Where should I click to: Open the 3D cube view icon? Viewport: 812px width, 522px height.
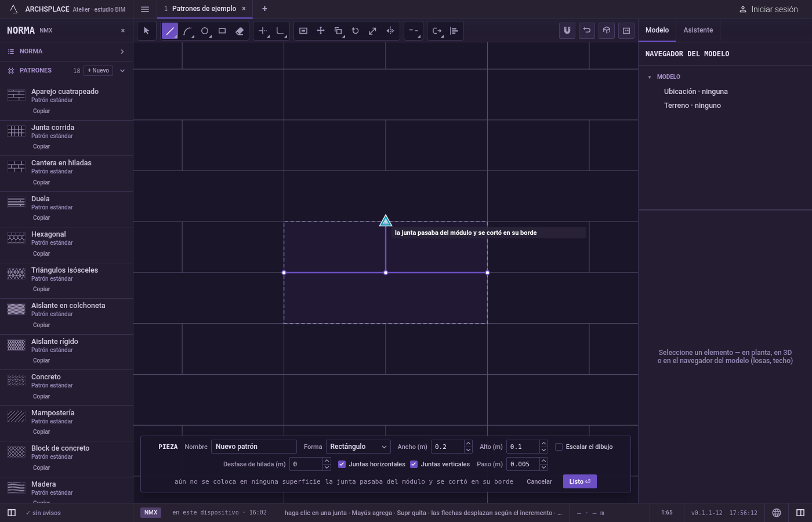pos(607,31)
